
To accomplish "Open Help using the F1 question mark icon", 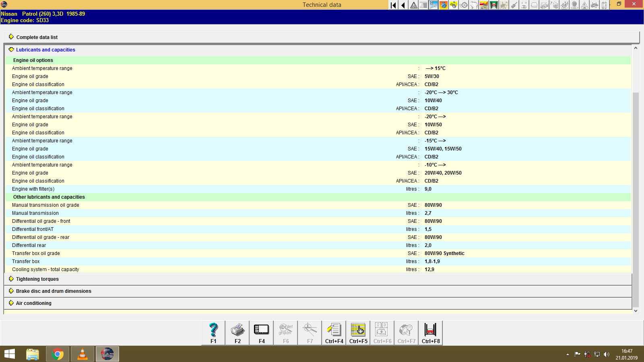I will 213,332.
